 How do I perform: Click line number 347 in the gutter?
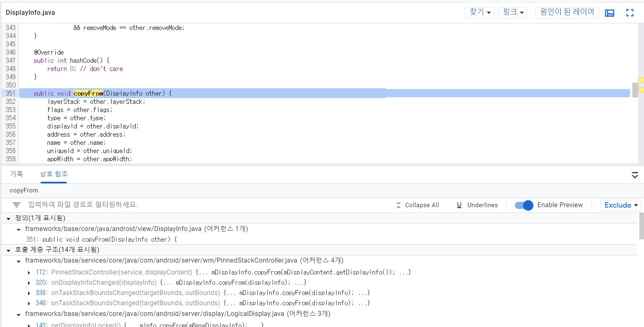[x=11, y=61]
